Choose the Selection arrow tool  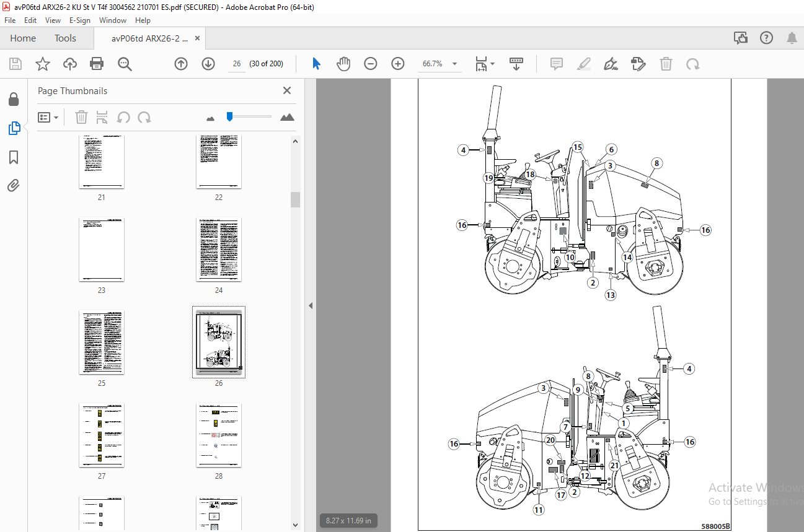317,64
